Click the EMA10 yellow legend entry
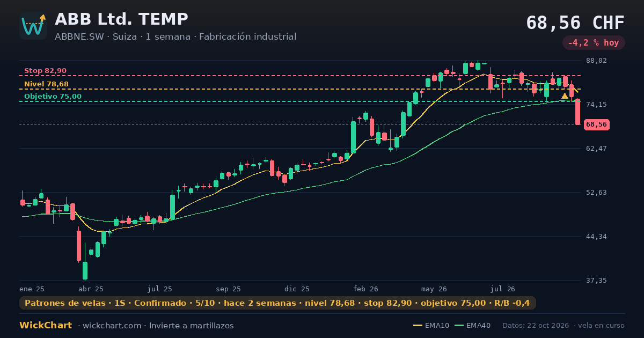 (x=431, y=326)
